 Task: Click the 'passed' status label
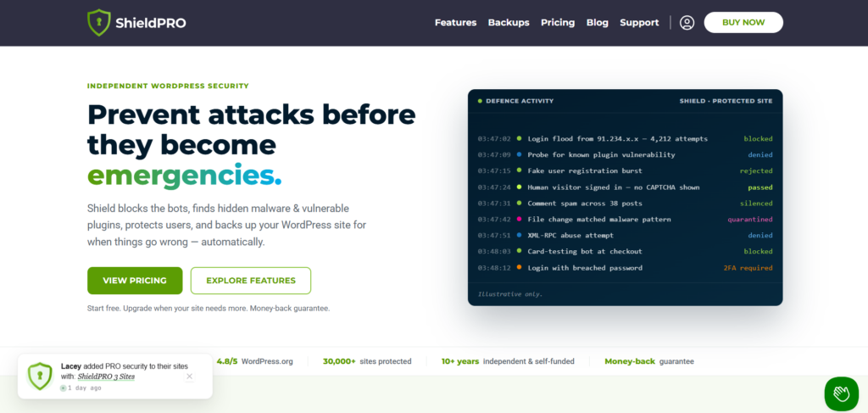pyautogui.click(x=760, y=187)
